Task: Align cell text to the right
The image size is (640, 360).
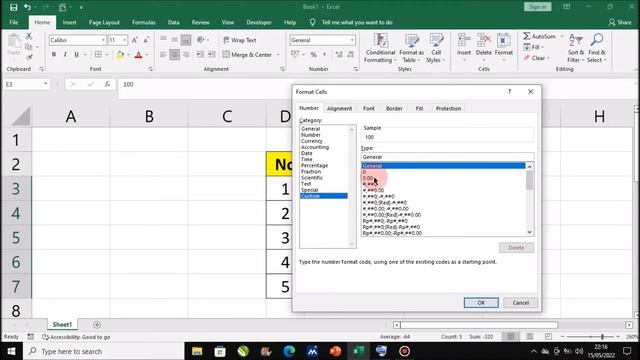Action: pyautogui.click(x=186, y=54)
